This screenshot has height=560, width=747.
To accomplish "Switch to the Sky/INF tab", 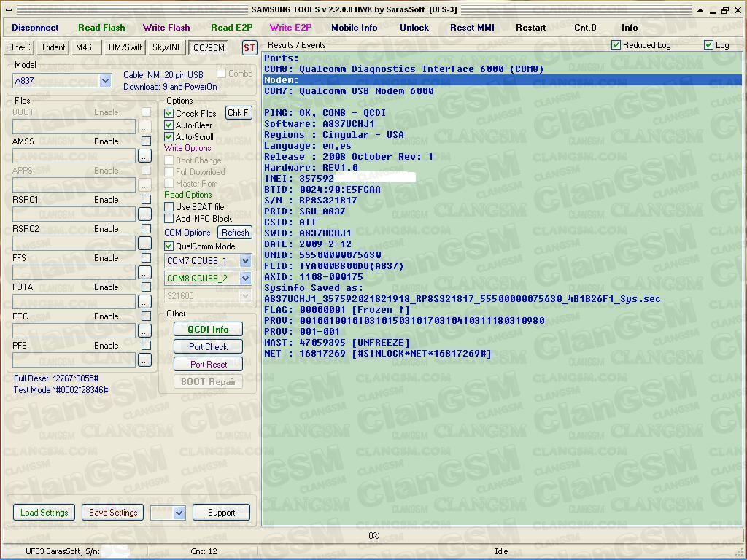I will (167, 47).
